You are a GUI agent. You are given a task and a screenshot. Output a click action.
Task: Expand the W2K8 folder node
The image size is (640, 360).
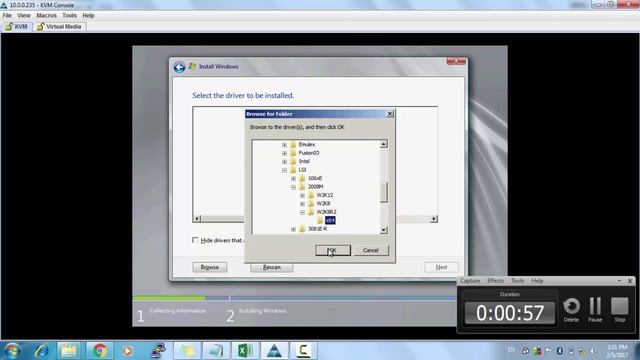click(302, 204)
